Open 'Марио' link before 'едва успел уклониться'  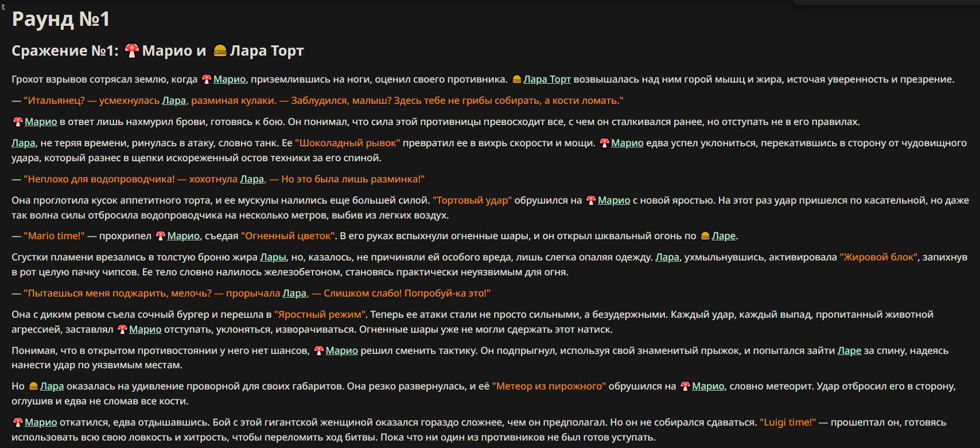[x=627, y=143]
